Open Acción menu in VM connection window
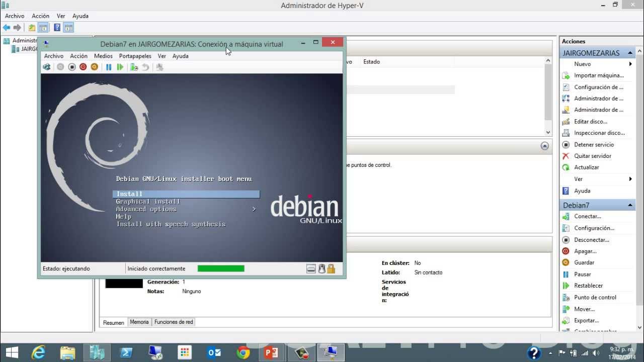644x362 pixels. [78, 56]
